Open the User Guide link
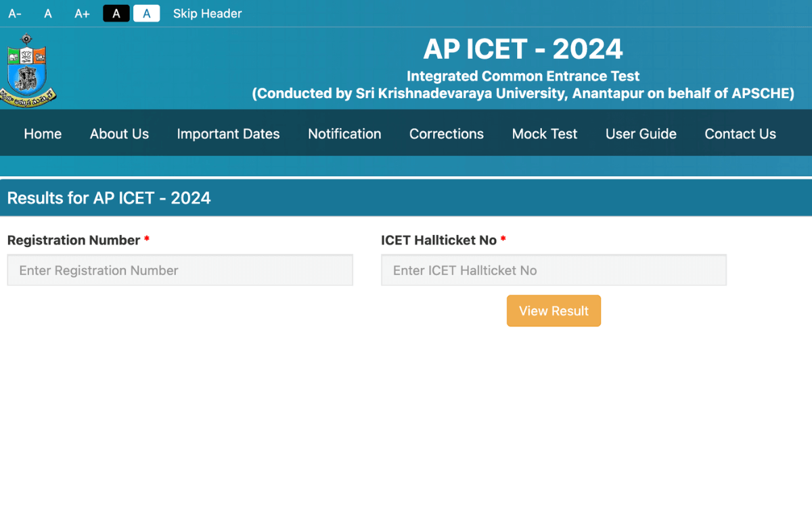Image resolution: width=812 pixels, height=520 pixels. pyautogui.click(x=641, y=134)
